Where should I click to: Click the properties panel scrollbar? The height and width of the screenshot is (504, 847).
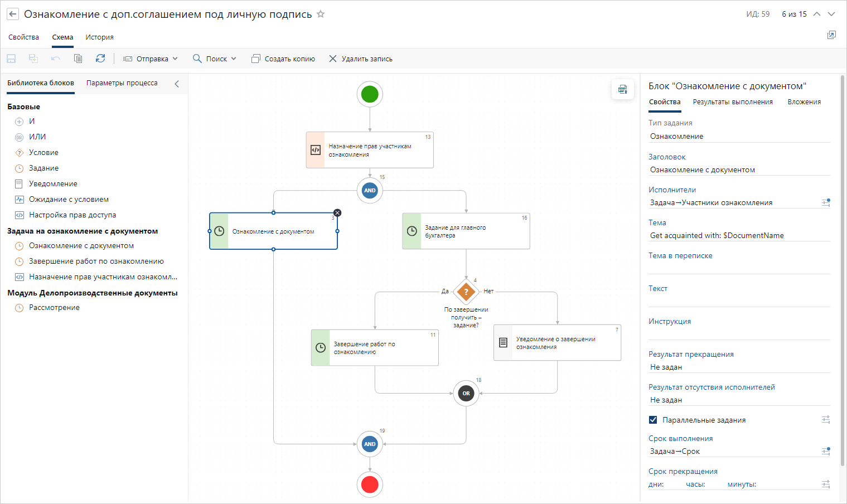click(842, 272)
